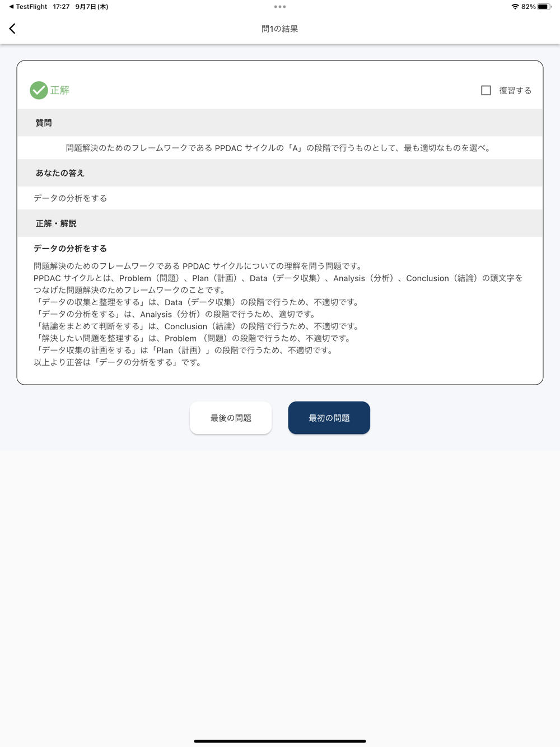
Task: Select the answer text データの分析をする
Action: point(71,198)
